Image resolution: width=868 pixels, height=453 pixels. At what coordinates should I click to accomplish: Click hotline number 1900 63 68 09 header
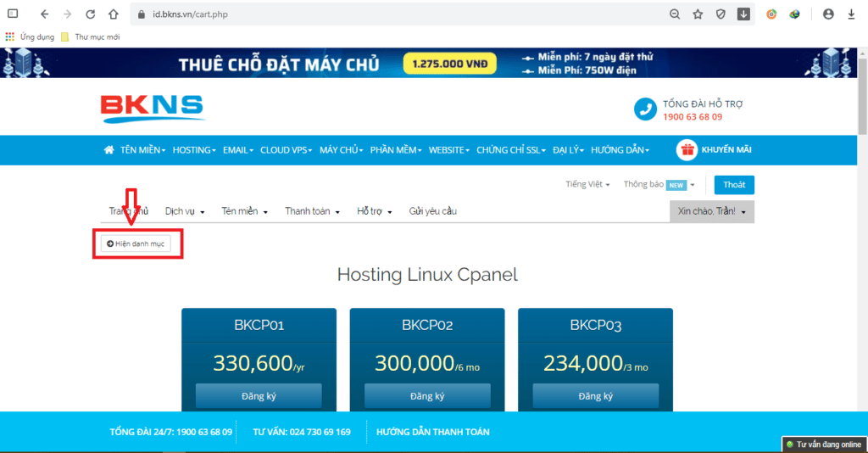click(x=693, y=117)
